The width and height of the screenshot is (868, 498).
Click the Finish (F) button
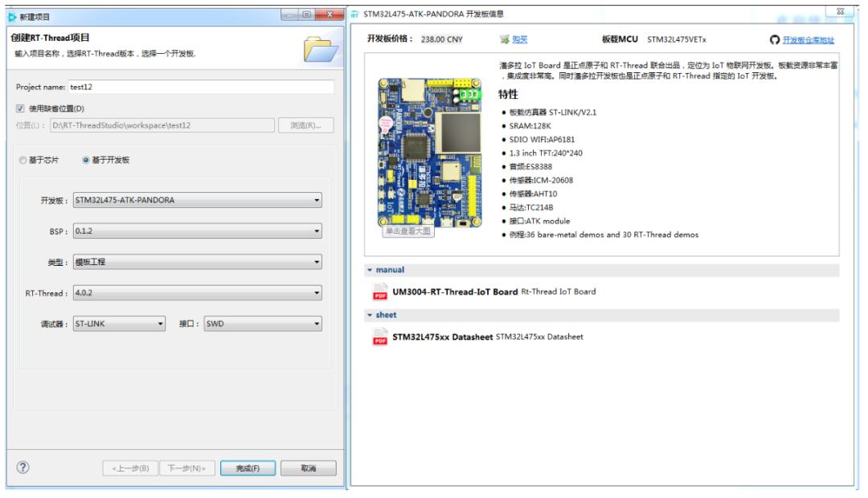[x=248, y=468]
